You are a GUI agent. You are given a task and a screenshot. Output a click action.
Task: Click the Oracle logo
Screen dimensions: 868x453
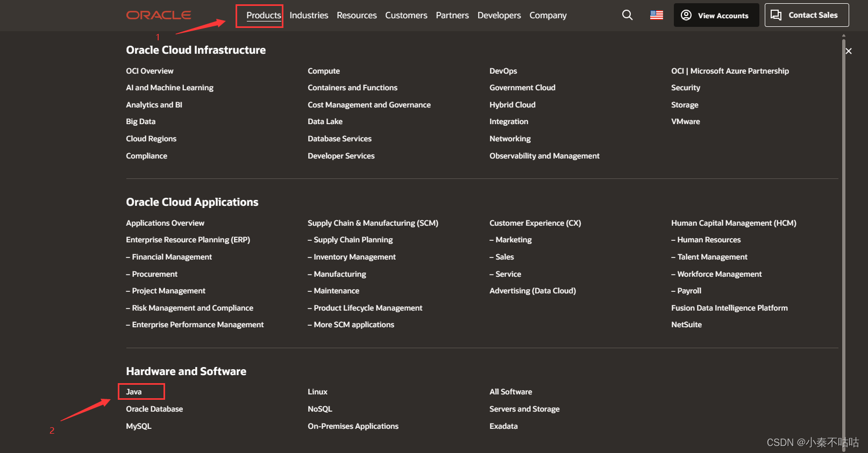point(159,15)
